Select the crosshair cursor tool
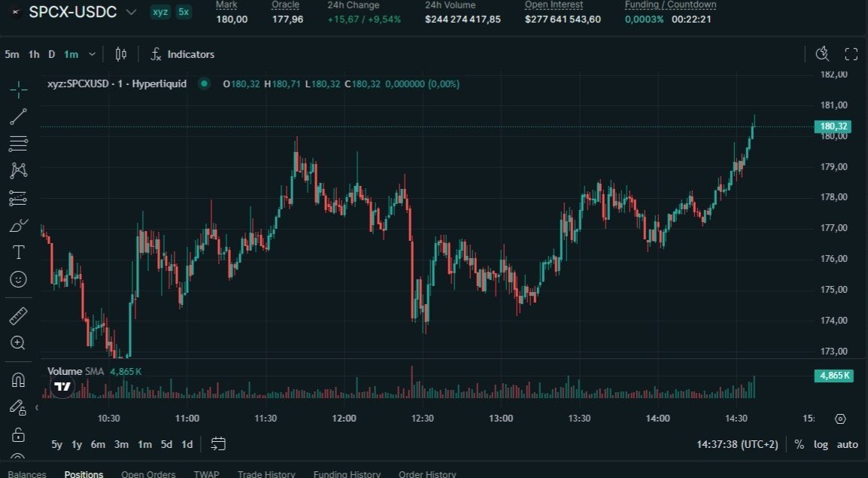 (x=18, y=89)
